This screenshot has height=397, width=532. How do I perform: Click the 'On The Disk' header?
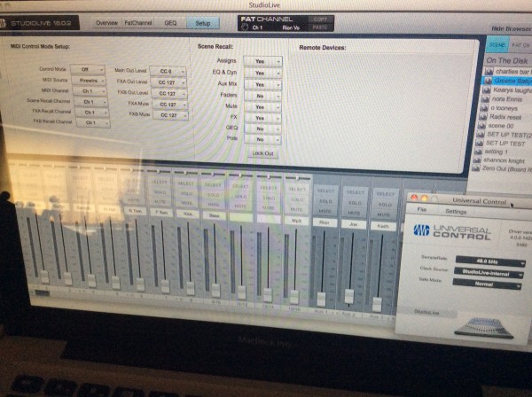506,60
